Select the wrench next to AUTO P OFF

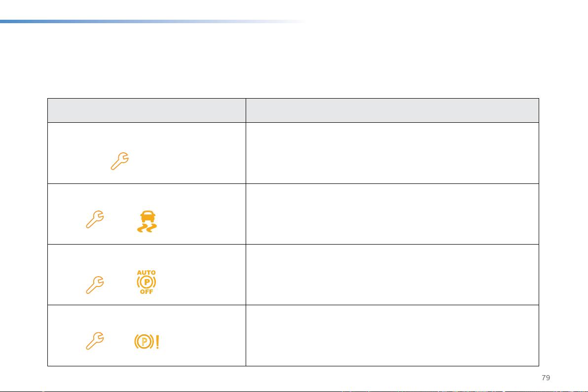point(95,285)
